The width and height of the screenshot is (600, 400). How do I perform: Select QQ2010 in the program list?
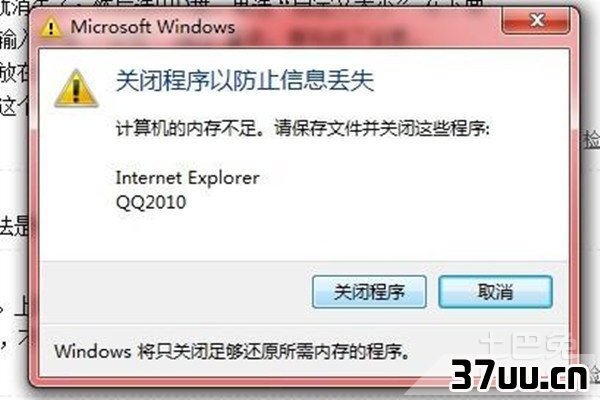(151, 202)
